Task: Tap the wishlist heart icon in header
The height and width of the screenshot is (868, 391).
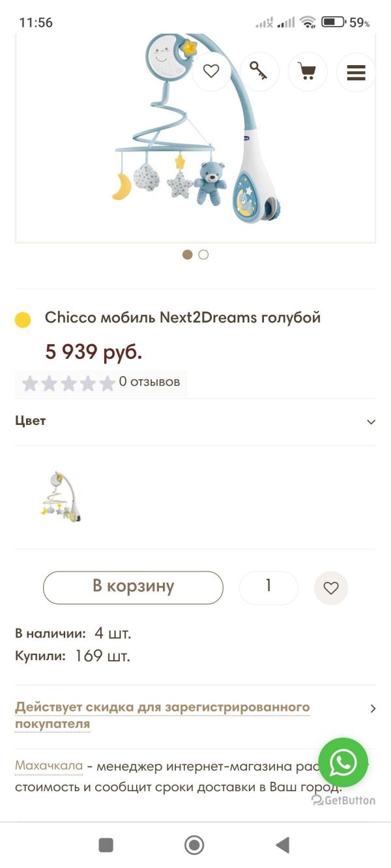Action: [211, 72]
